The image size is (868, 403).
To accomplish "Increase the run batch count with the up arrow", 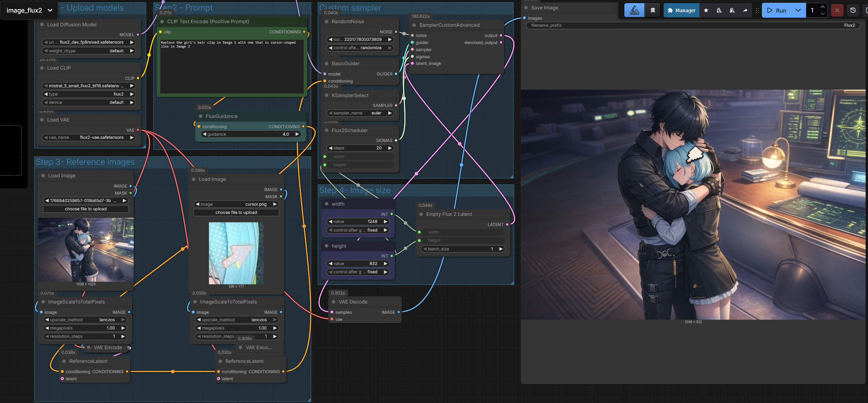I will [x=823, y=7].
